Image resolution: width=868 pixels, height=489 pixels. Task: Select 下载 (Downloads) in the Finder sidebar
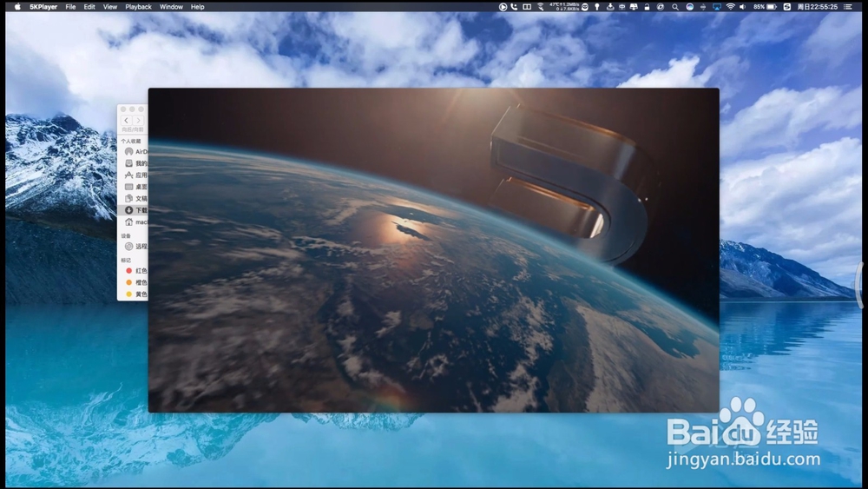(133, 210)
